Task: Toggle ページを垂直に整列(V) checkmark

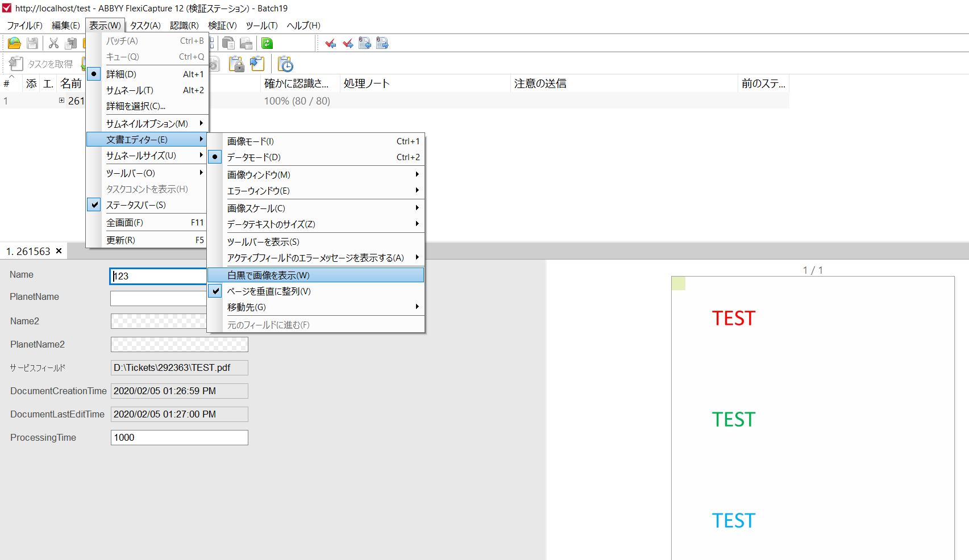Action: pyautogui.click(x=316, y=291)
